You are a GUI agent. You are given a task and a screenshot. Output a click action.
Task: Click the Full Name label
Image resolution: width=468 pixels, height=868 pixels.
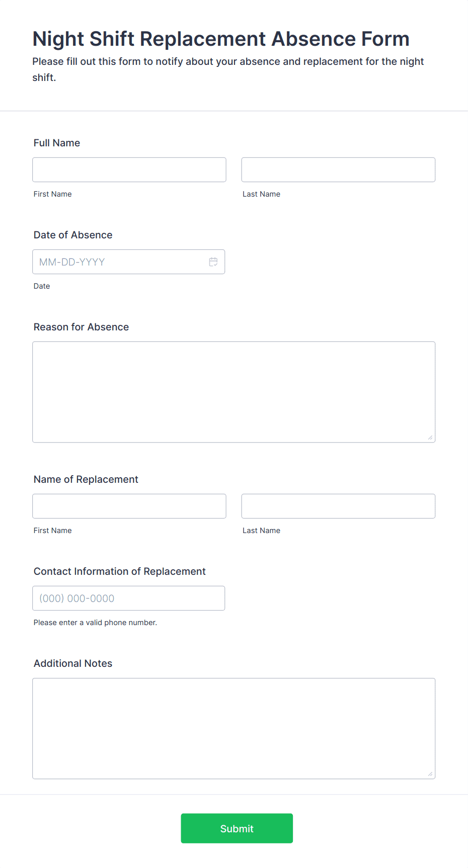(57, 143)
